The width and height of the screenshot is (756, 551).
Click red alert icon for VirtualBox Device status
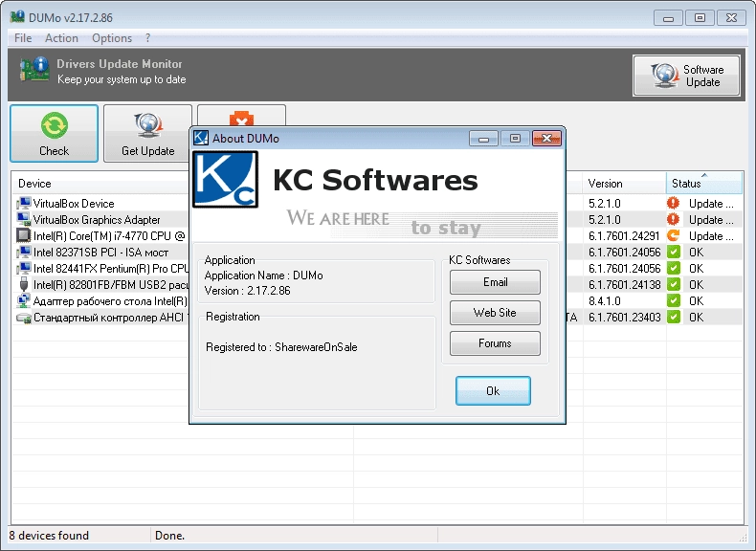tap(673, 203)
